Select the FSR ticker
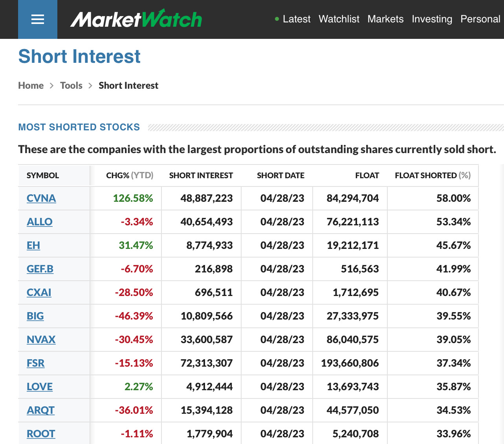The image size is (504, 444). 35,363
